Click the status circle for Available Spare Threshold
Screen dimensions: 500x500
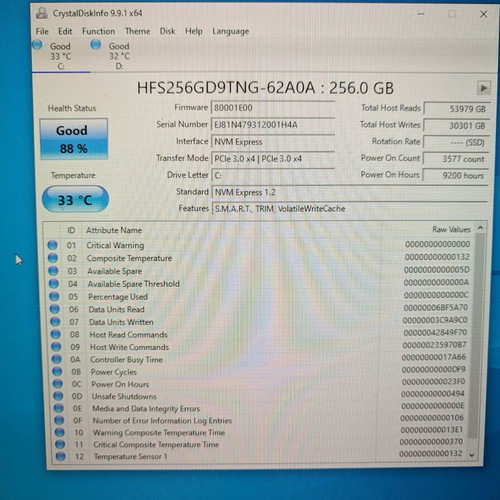click(x=54, y=284)
